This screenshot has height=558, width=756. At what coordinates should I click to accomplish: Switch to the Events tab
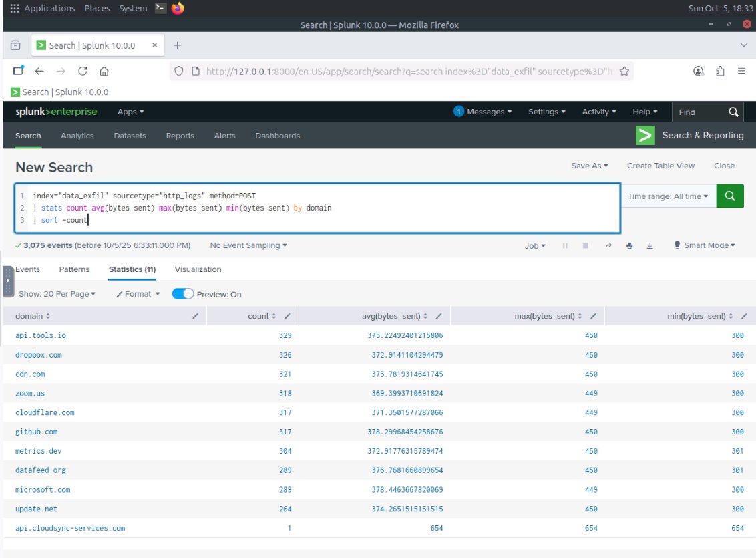point(27,269)
